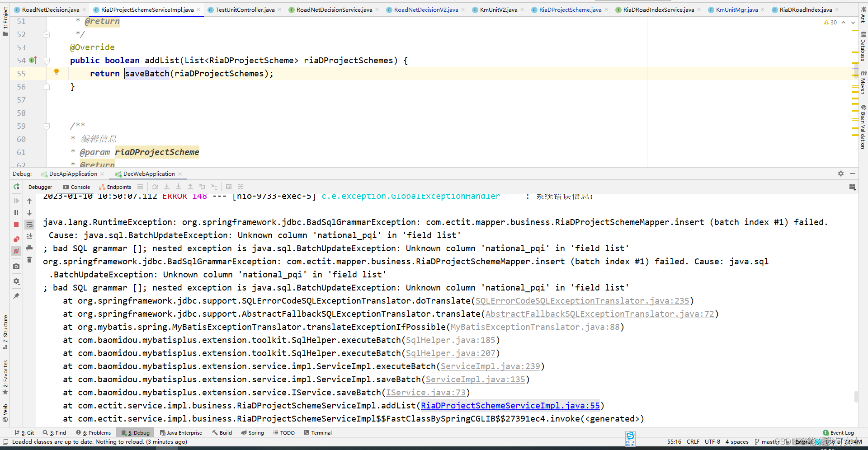Go to next highlighted warning arrow
The image size is (868, 450).
click(x=853, y=23)
